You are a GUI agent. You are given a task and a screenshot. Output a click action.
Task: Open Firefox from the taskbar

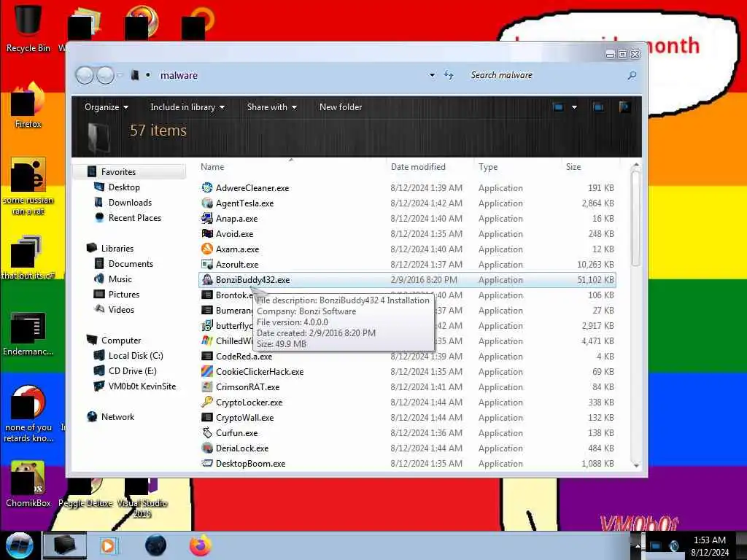click(x=201, y=545)
